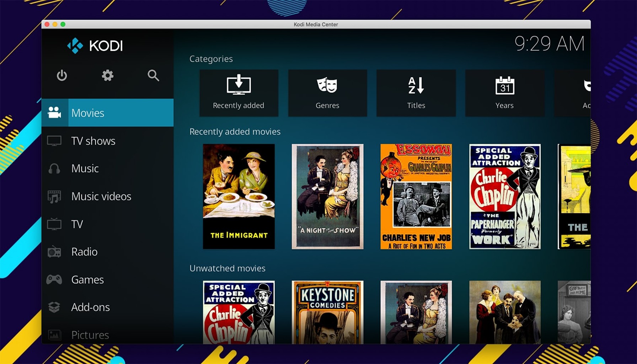This screenshot has width=637, height=364.
Task: Open the unwatched black-and-white still thumbnail
Action: pos(574,312)
